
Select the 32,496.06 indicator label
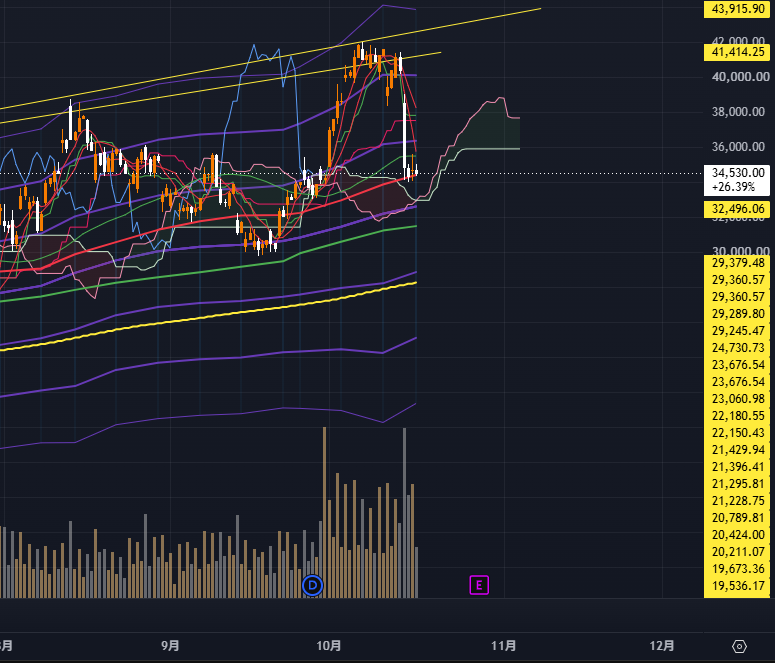(x=736, y=209)
